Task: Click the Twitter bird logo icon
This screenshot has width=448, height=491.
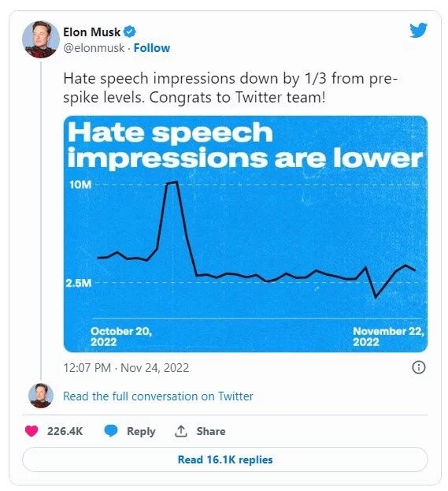Action: click(418, 30)
